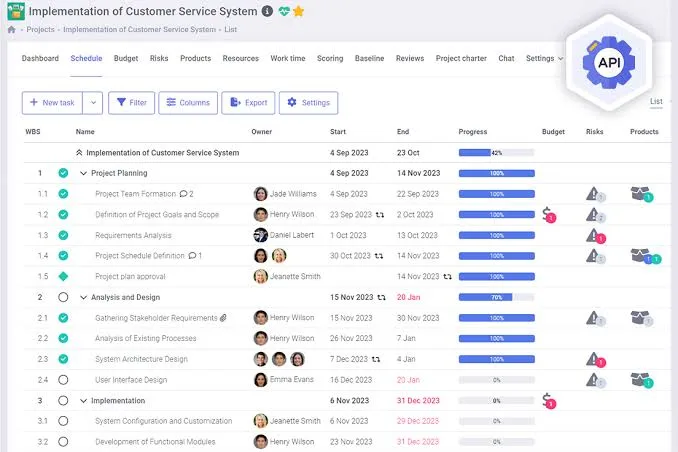Click the green heart health icon

tap(284, 11)
